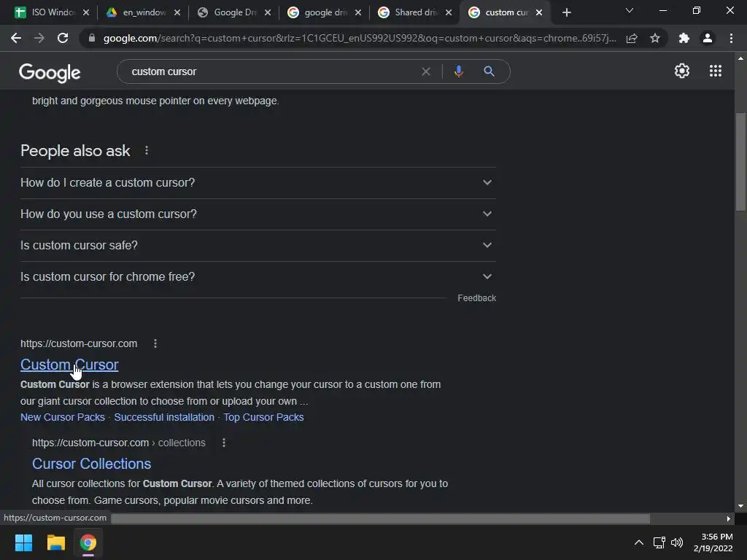
Task: Open the options menu beside the collections result URL
Action: [224, 443]
